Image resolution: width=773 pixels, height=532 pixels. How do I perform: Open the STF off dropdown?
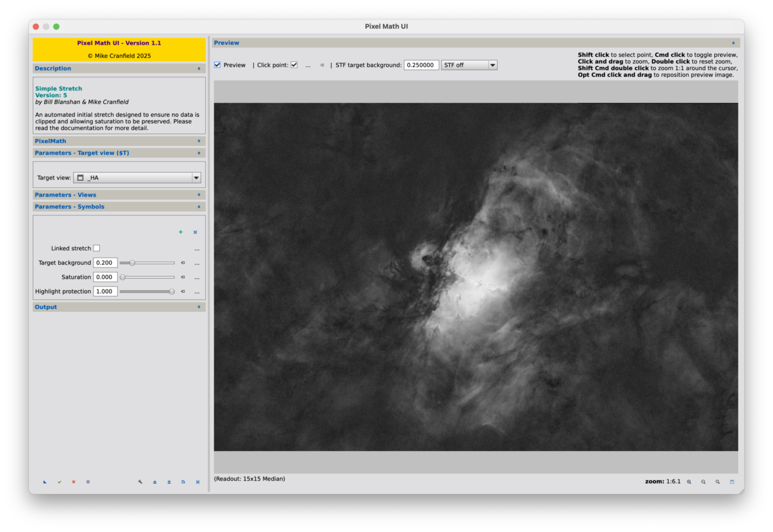(x=469, y=64)
